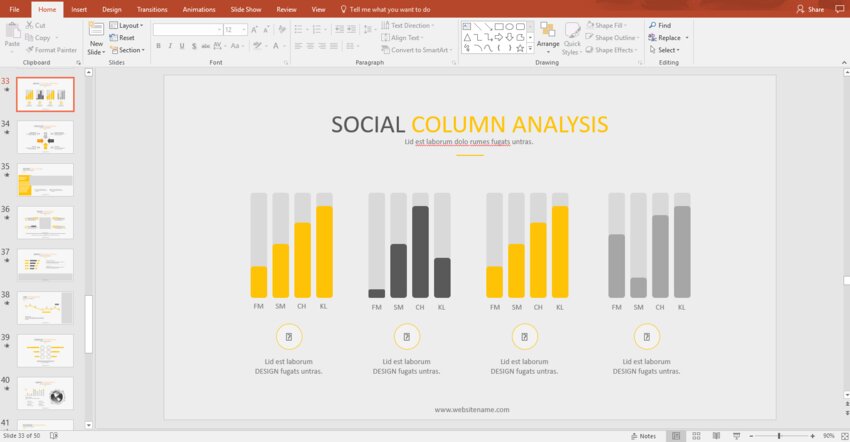Fit slide to current window icon

(843, 436)
